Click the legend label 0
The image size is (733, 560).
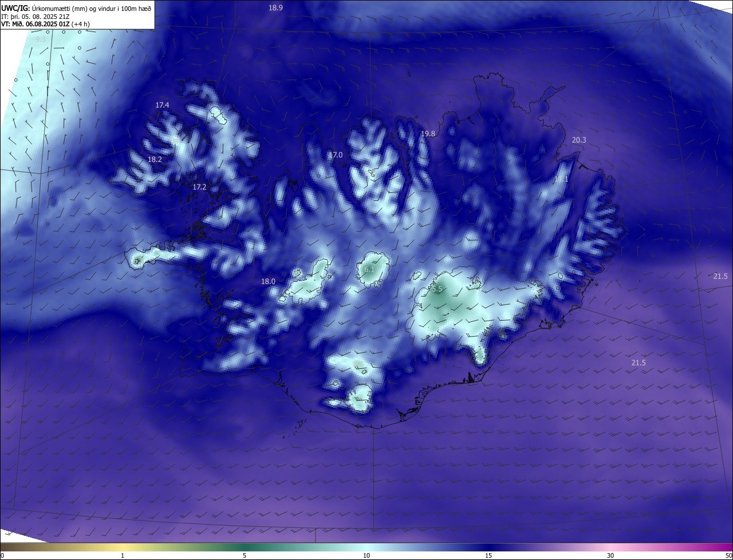coord(2,555)
